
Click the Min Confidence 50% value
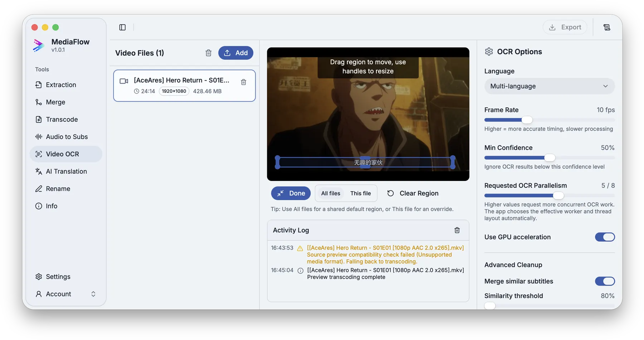pyautogui.click(x=608, y=148)
